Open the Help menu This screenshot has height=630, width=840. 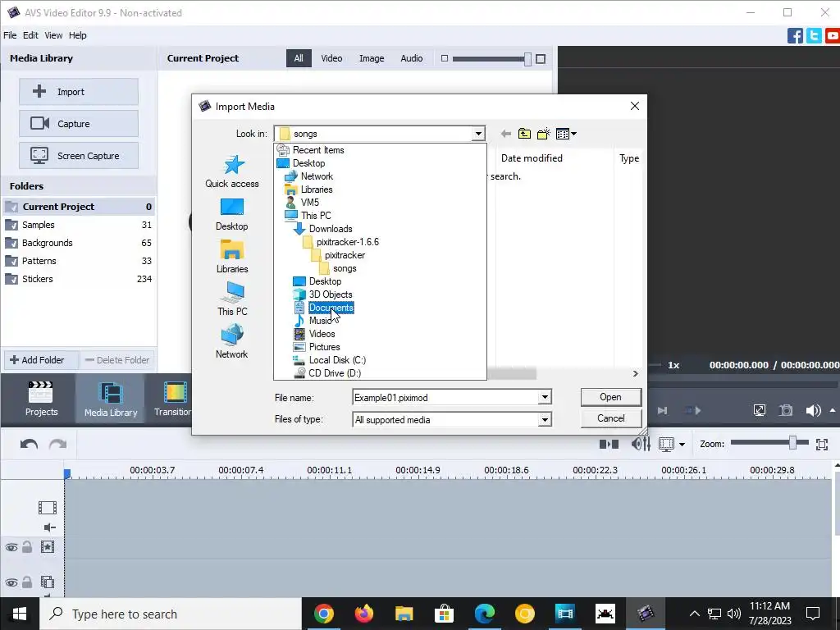pyautogui.click(x=77, y=35)
